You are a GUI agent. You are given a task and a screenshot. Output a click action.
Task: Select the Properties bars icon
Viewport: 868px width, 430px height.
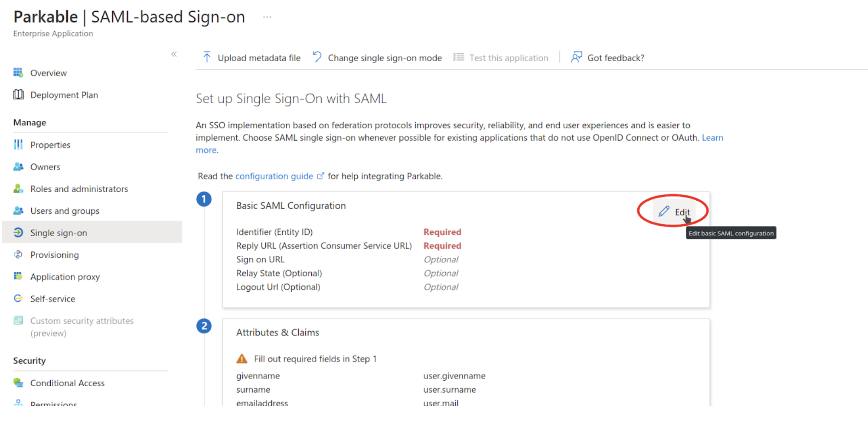(18, 144)
